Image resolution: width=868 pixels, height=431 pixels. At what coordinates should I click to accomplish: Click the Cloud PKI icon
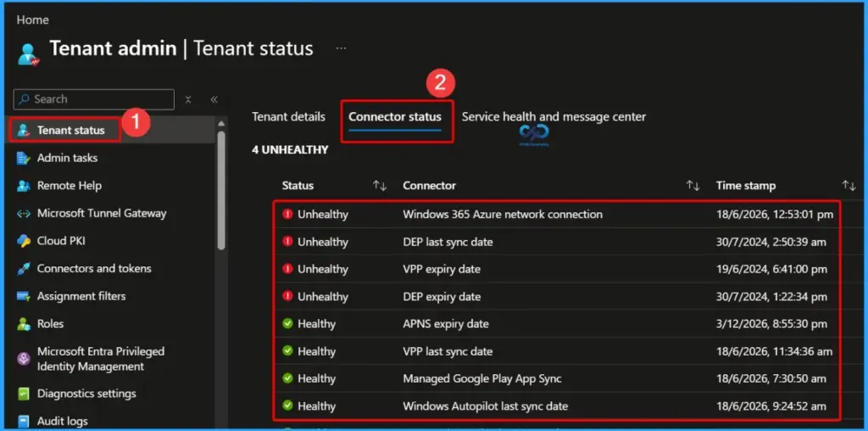coord(23,241)
